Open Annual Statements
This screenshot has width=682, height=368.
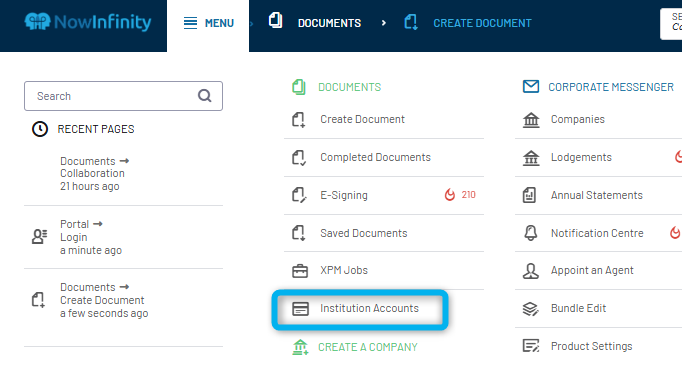pos(598,195)
